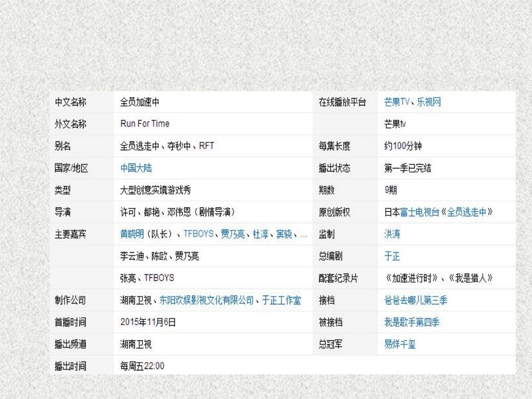This screenshot has width=532, height=399.
Task: Click the 湖南卫视 channel value
Action: (x=136, y=344)
